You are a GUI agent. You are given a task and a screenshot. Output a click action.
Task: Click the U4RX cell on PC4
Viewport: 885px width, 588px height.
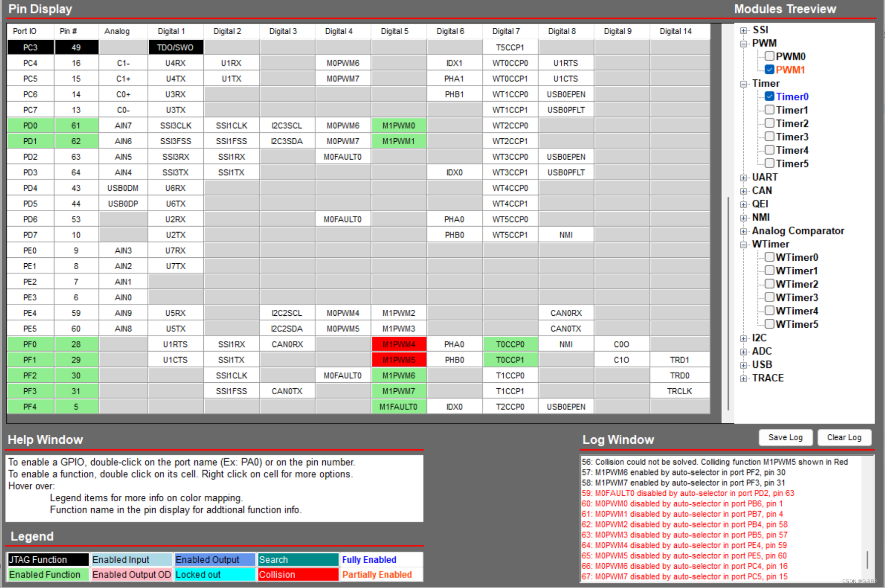(x=176, y=63)
